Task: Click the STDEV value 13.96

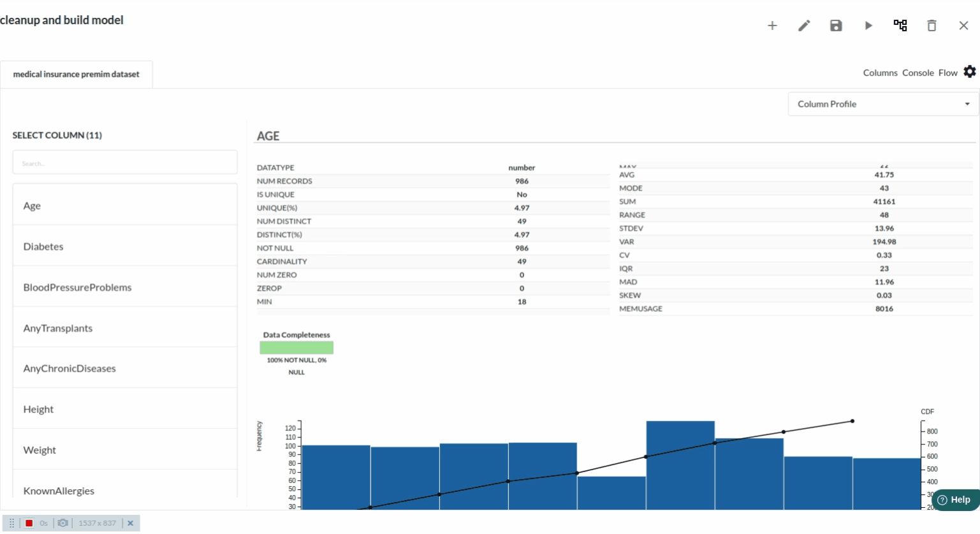Action: pos(884,228)
